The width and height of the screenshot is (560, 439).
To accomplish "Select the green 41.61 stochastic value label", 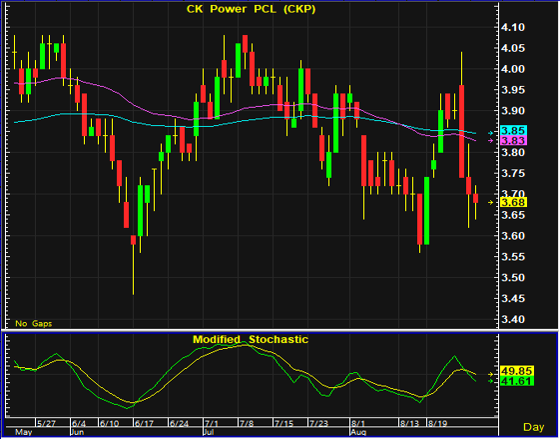I will 517,381.
